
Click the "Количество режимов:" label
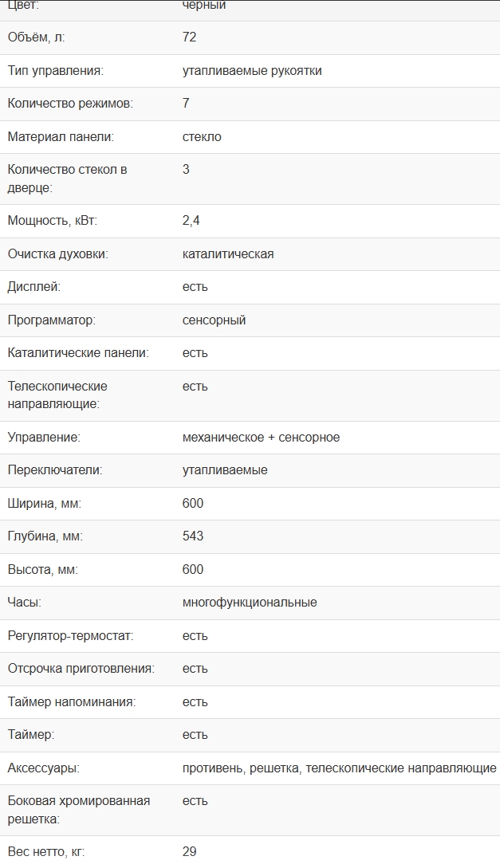(x=70, y=104)
